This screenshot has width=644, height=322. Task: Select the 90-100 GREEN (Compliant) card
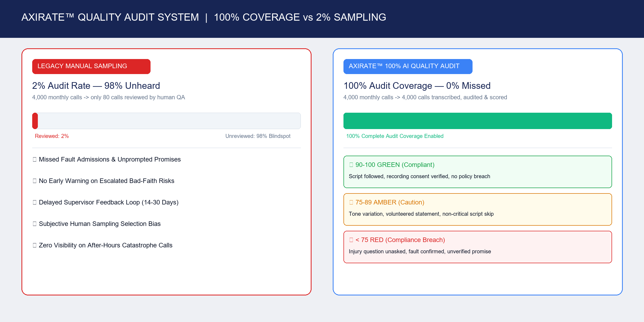(478, 172)
